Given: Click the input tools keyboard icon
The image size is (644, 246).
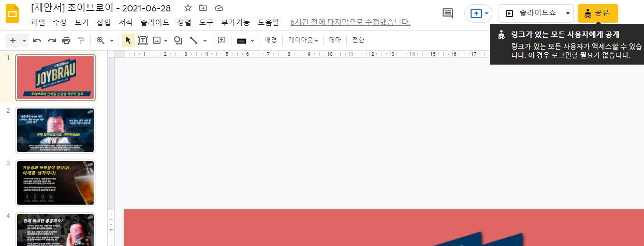Looking at the screenshot, I should (x=241, y=40).
